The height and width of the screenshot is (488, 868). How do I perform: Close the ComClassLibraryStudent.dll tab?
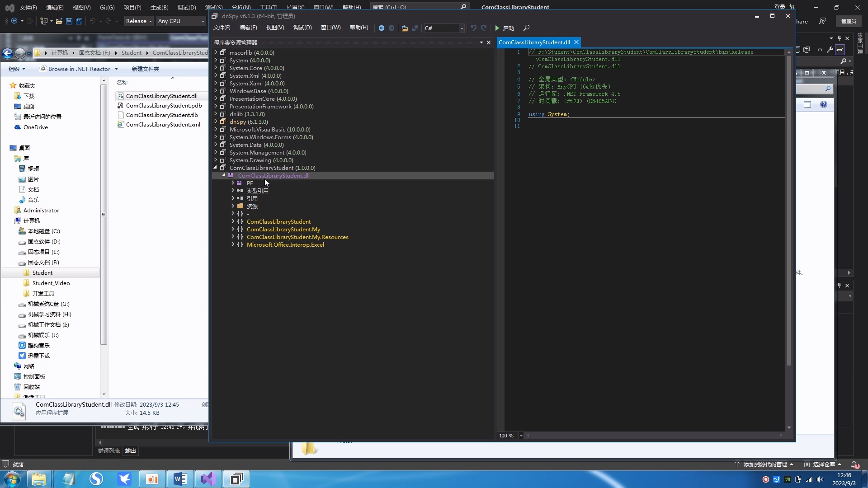pyautogui.click(x=576, y=42)
